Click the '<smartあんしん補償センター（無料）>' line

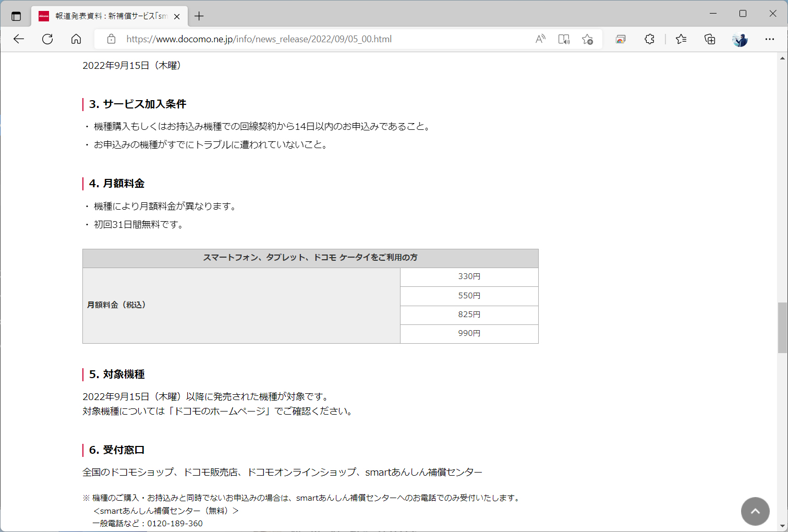click(x=166, y=511)
